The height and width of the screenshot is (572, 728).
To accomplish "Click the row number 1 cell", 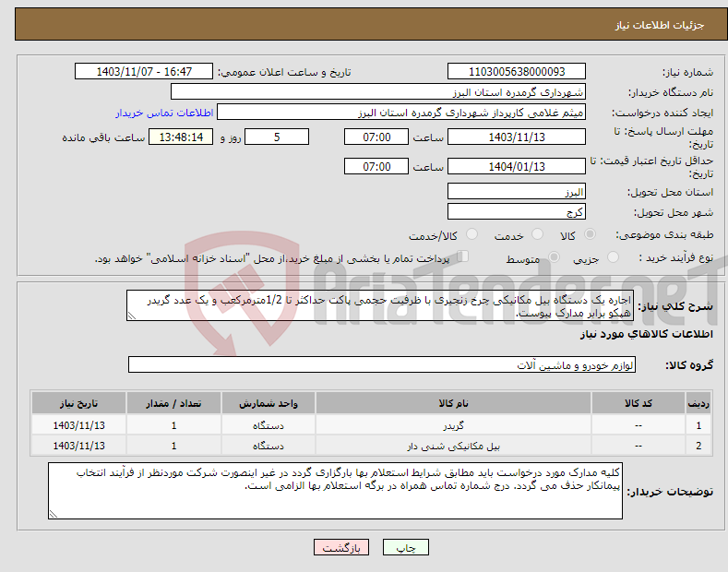I will click(x=698, y=424).
